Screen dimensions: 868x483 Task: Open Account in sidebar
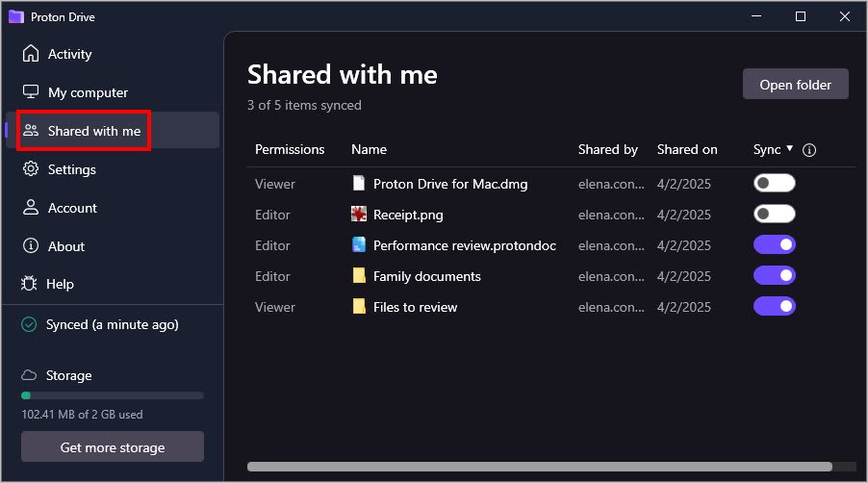pyautogui.click(x=113, y=208)
